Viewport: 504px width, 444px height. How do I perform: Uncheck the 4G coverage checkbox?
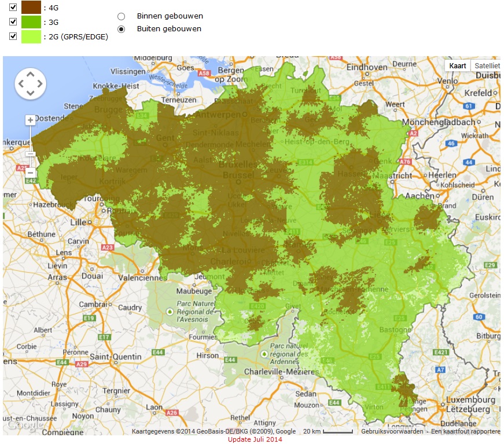point(13,7)
